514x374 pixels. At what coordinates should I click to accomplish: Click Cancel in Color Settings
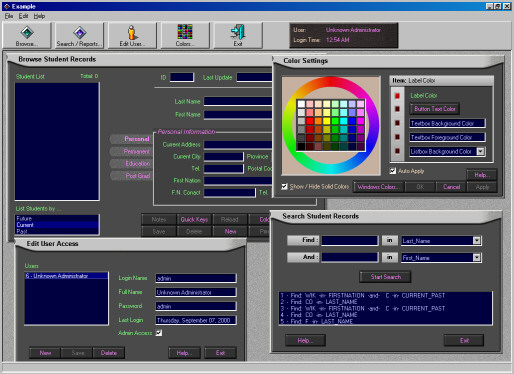451,187
